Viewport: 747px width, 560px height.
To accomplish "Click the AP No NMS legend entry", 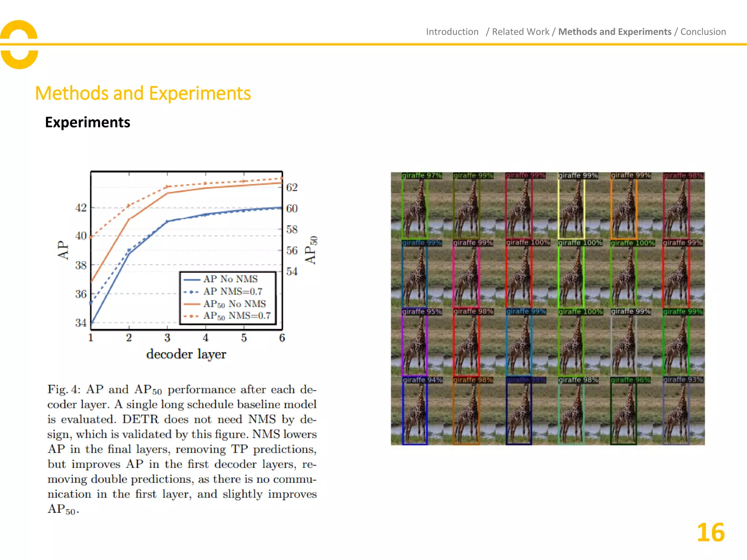I will [230, 279].
